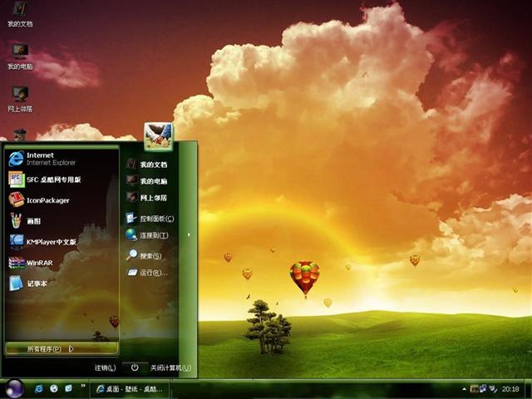Open 控制面板(C) control panel
The image size is (532, 399).
click(150, 219)
